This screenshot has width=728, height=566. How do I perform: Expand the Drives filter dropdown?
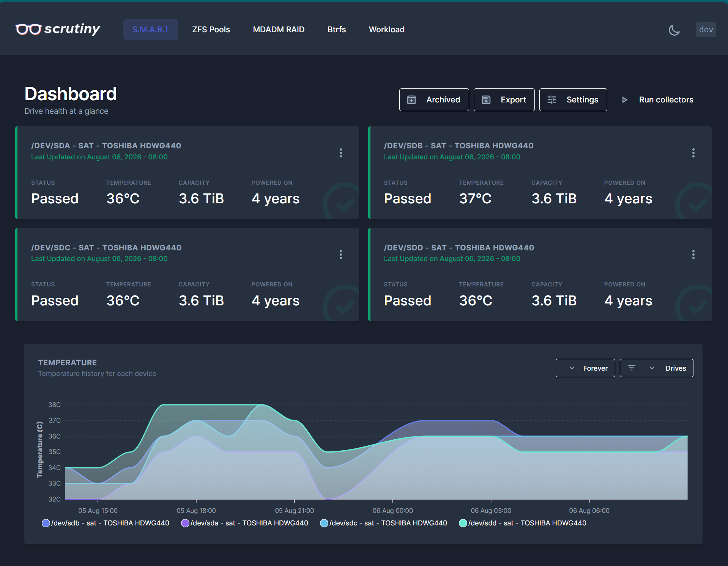pos(657,368)
